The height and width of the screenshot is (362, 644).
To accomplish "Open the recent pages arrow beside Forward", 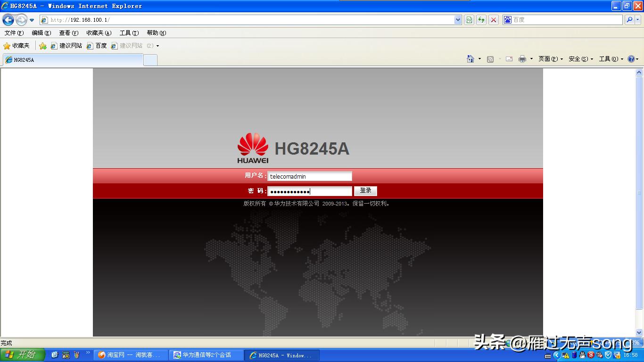I will (32, 20).
